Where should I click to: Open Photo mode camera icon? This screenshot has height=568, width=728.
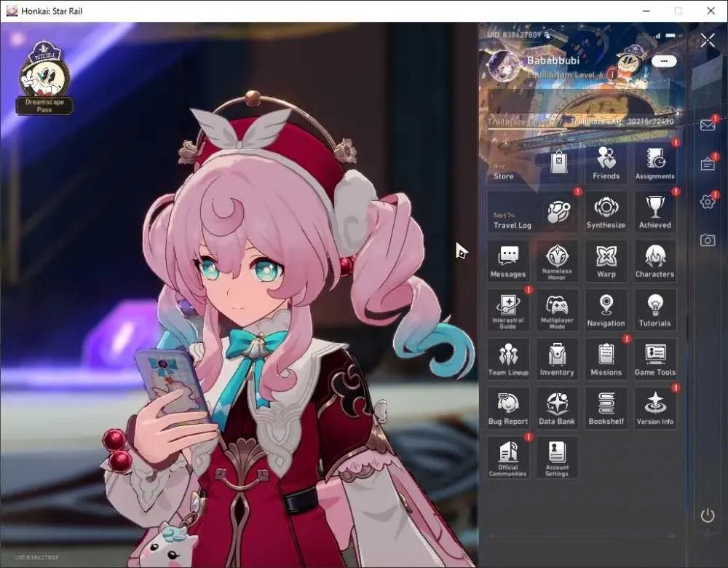click(x=708, y=240)
